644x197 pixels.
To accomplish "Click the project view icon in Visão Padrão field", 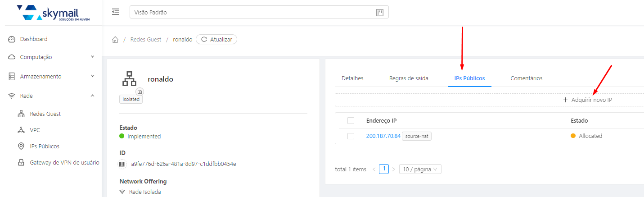I will coord(379,12).
